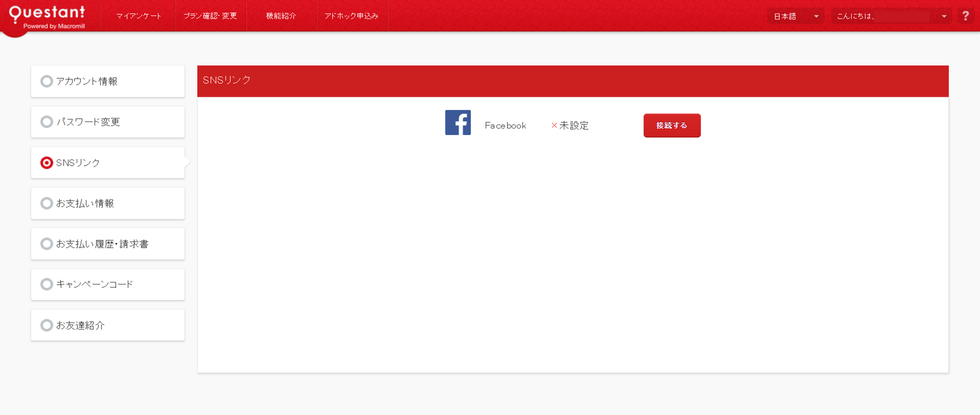The image size is (980, 415).
Task: Select the お友達紹介 radio circle
Action: click(x=46, y=325)
